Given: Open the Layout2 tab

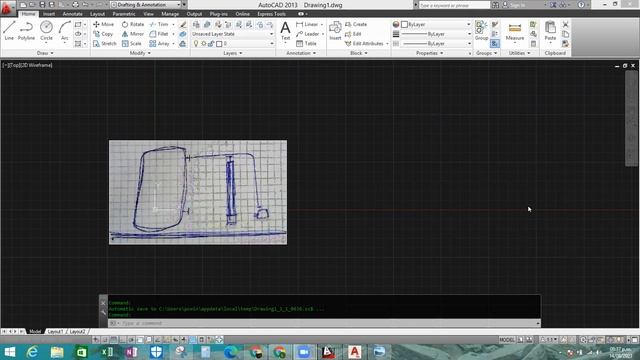Looking at the screenshot, I should pos(78,331).
